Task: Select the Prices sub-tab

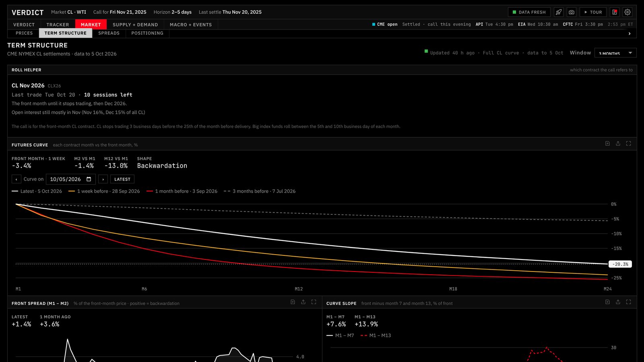Action: tap(24, 33)
